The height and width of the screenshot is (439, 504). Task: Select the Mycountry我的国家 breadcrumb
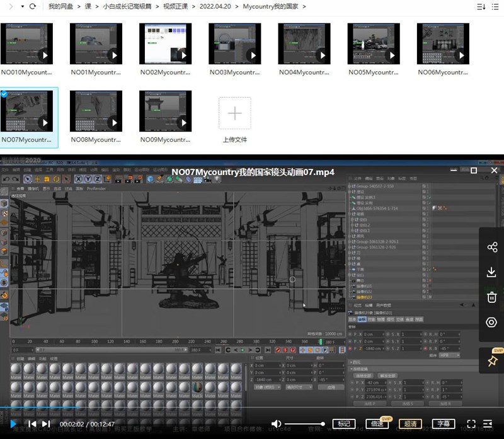tap(271, 6)
